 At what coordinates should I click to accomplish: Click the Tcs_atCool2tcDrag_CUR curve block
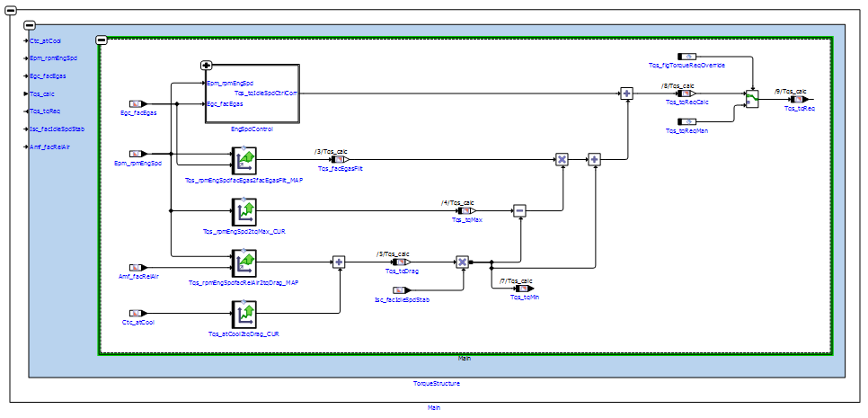(x=244, y=314)
